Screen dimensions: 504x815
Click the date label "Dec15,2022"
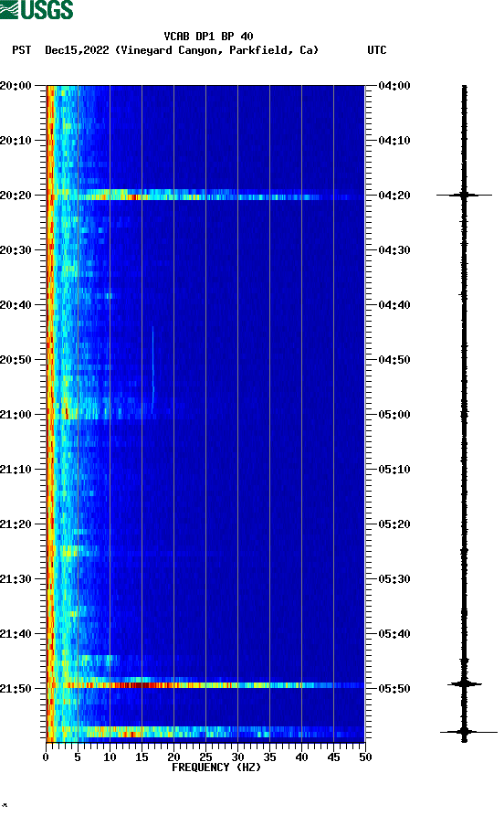[x=77, y=50]
